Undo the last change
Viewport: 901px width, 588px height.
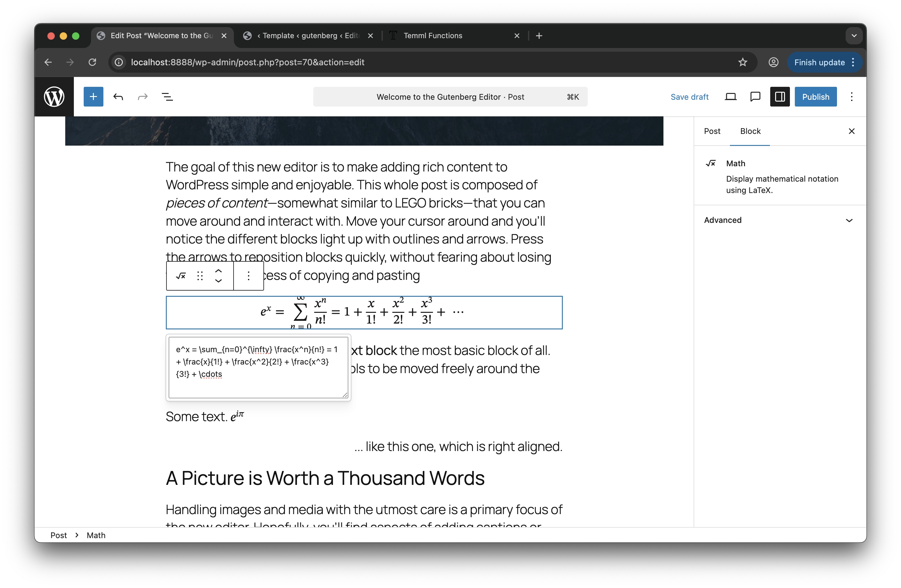(x=118, y=97)
